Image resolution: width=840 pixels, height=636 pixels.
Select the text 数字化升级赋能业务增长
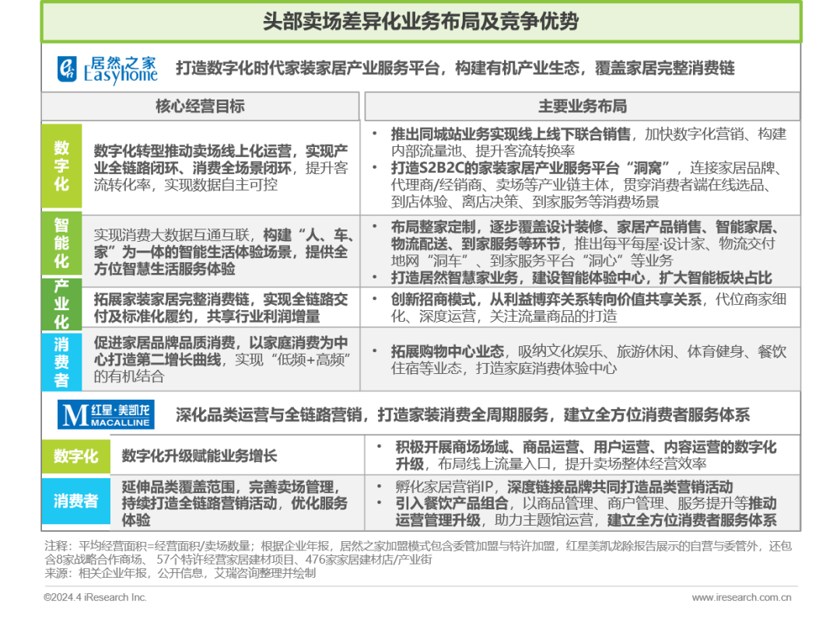coord(199,456)
